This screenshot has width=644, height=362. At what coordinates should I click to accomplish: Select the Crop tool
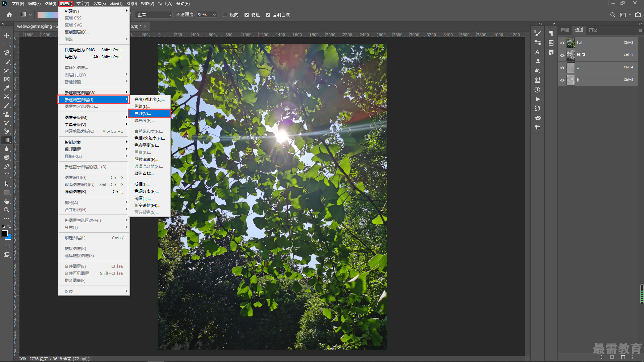7,70
